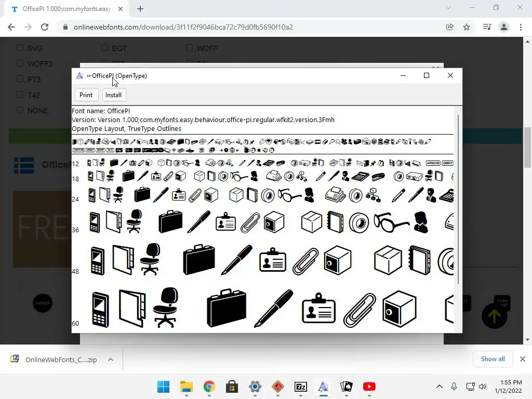Open Microsoft Store from taskbar
This screenshot has width=532, height=399.
tap(232, 387)
